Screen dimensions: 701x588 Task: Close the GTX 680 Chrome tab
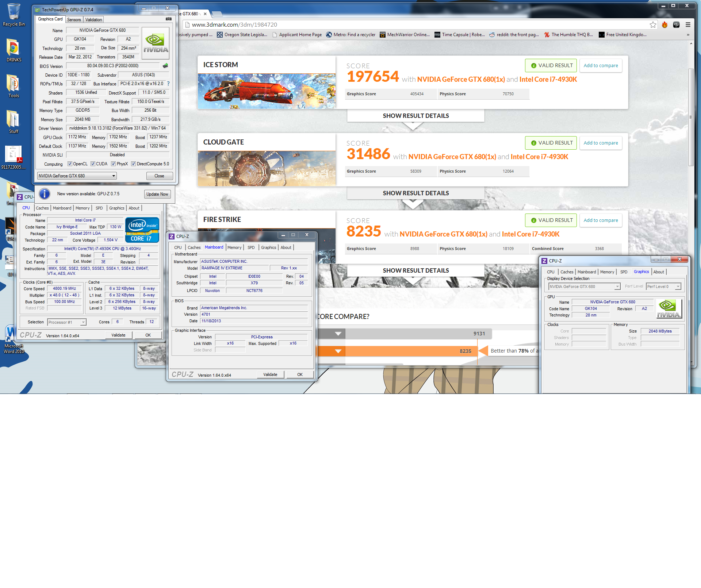coord(205,14)
